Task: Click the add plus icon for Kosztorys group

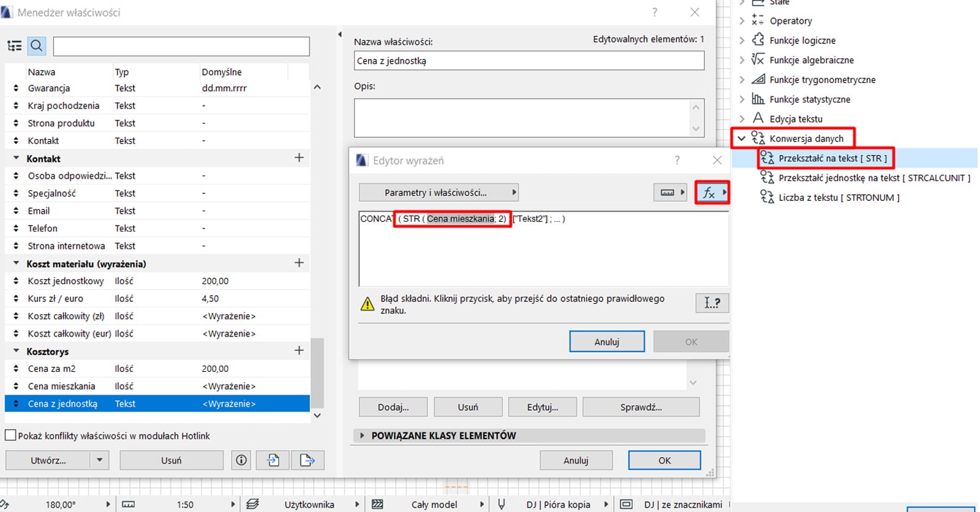Action: [x=299, y=351]
